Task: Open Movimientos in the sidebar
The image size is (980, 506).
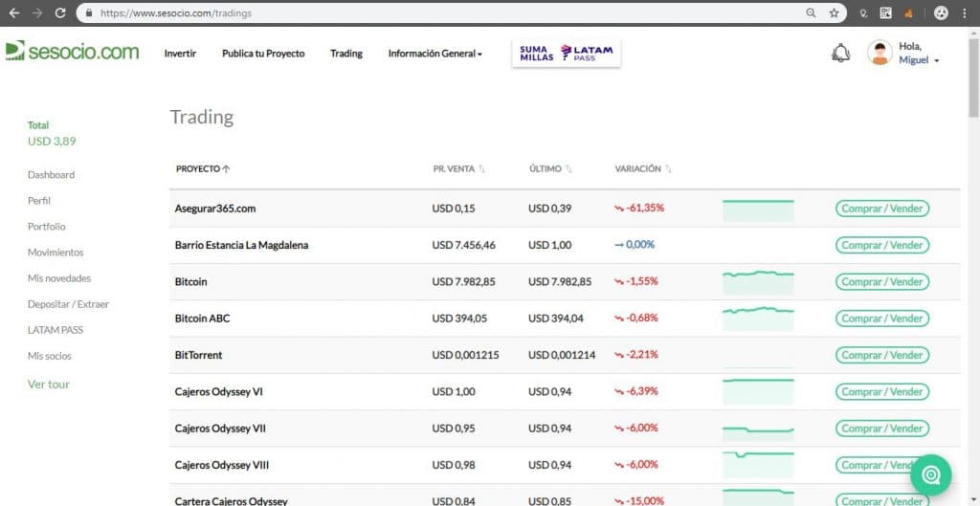Action: (x=56, y=253)
